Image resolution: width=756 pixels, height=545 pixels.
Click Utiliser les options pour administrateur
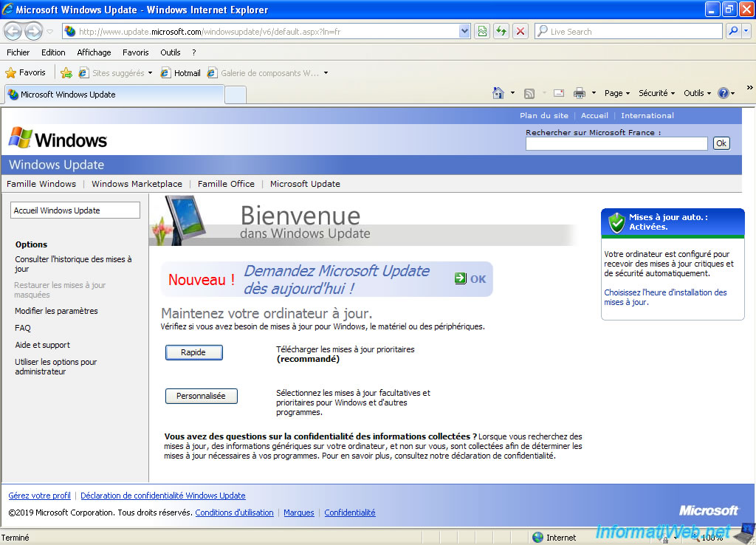56,366
